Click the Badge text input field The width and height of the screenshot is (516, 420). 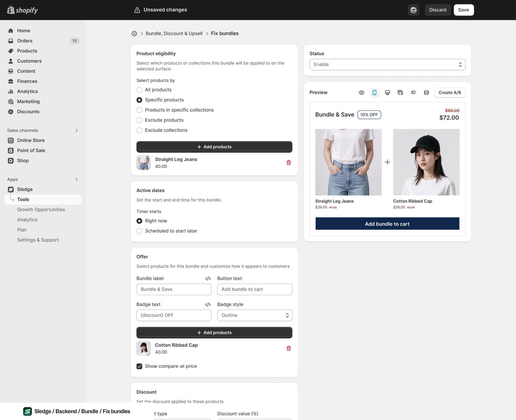point(174,316)
